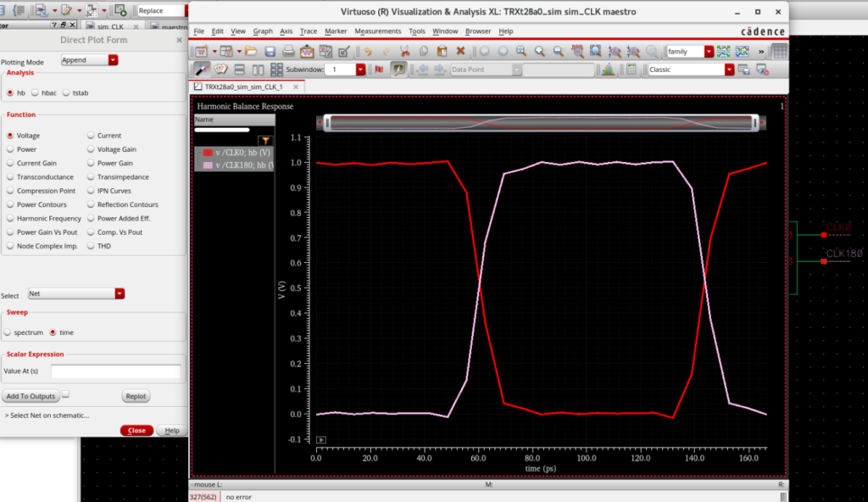The width and height of the screenshot is (868, 502).
Task: Expand the plot legend play arrow
Action: coord(321,440)
